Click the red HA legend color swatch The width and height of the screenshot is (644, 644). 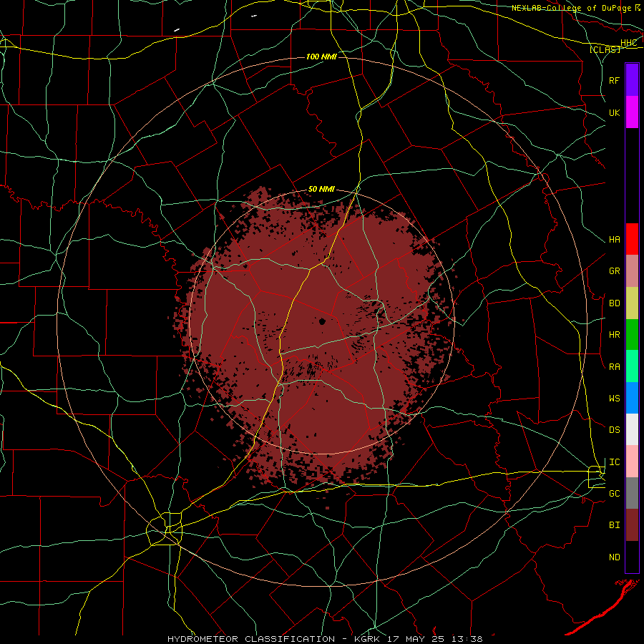pyautogui.click(x=632, y=239)
